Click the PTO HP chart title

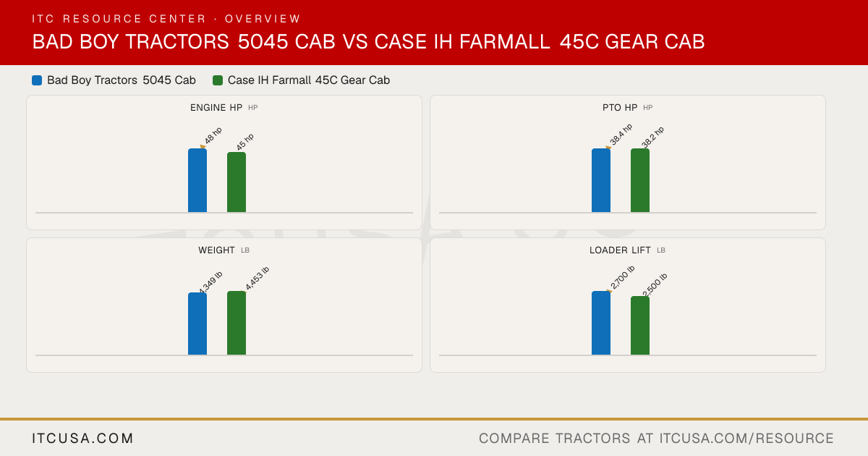pyautogui.click(x=620, y=108)
